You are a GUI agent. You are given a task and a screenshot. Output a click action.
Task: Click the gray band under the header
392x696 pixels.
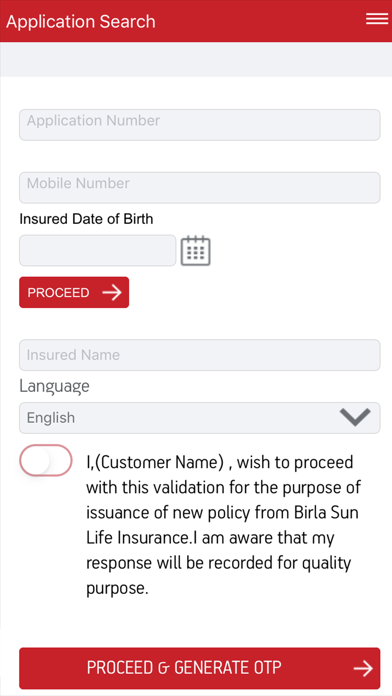click(x=196, y=59)
